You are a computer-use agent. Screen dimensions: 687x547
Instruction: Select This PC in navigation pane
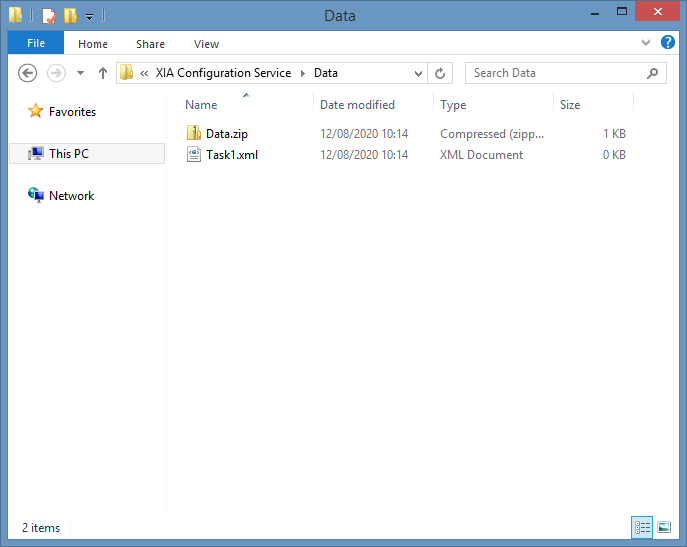[87, 154]
